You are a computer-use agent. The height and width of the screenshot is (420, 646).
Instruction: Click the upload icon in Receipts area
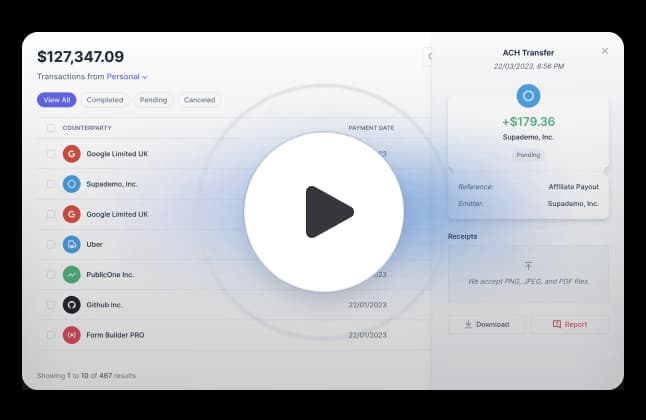click(x=528, y=267)
